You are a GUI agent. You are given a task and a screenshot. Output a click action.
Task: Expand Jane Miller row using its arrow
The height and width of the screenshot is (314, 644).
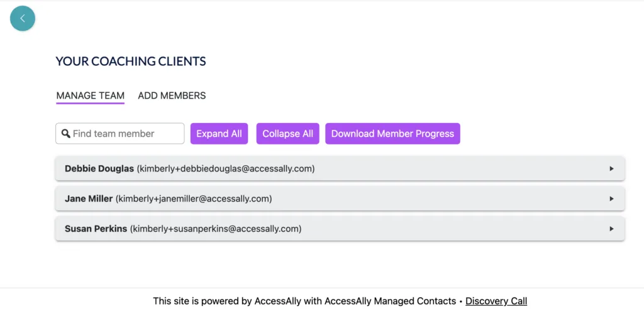pyautogui.click(x=611, y=198)
